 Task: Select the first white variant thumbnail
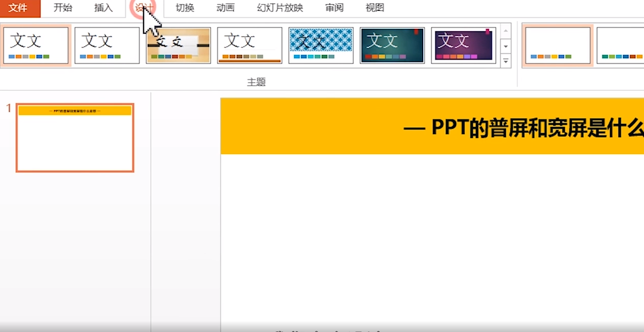(558, 45)
